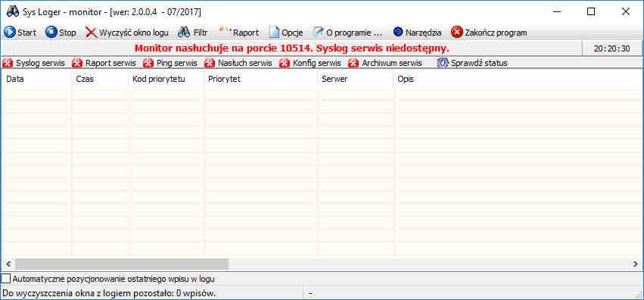
Task: Click the blue Start icon
Action: point(9,32)
